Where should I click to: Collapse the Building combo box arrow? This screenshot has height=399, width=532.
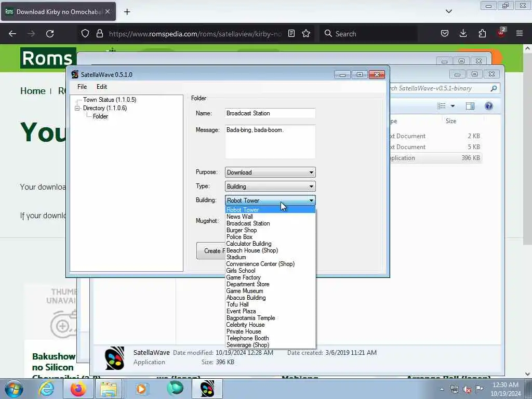point(311,201)
